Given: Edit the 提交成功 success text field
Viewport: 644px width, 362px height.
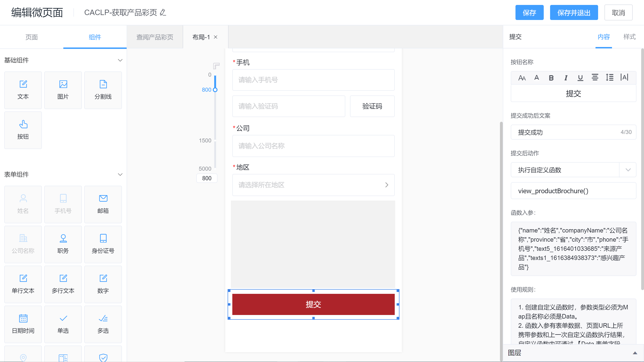Looking at the screenshot, I should 573,132.
